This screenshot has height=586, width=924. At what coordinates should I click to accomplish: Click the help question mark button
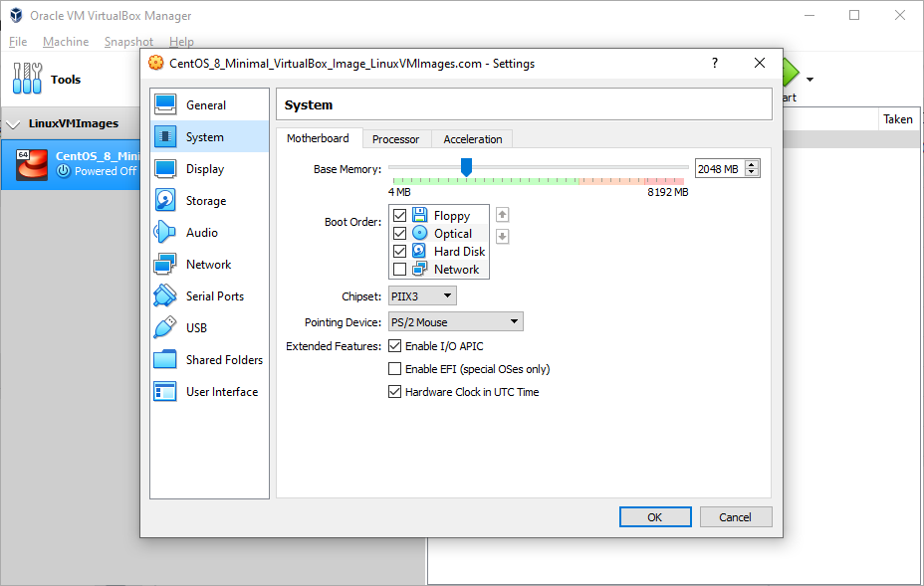pyautogui.click(x=715, y=63)
